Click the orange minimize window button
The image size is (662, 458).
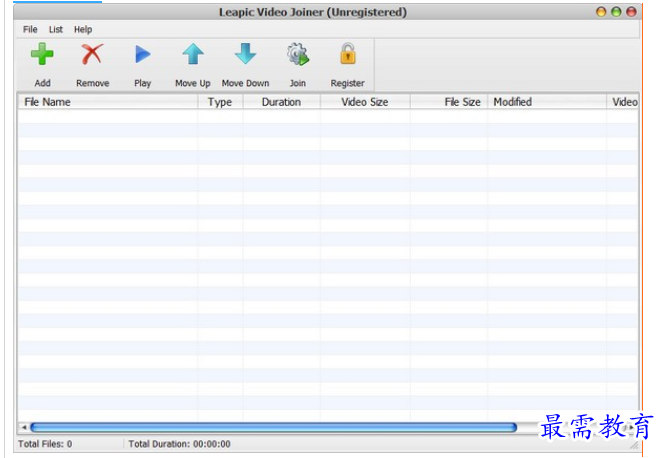pos(601,12)
